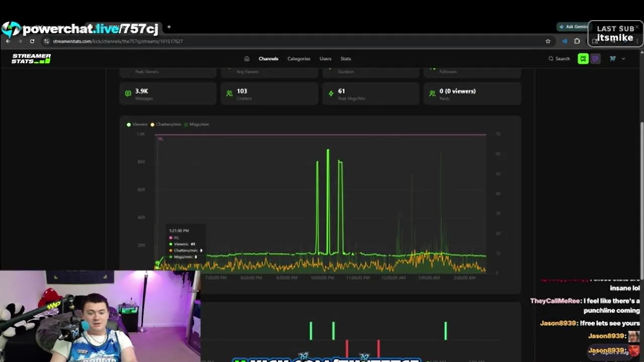Click the 3.9K Messages stat card

tap(168, 94)
